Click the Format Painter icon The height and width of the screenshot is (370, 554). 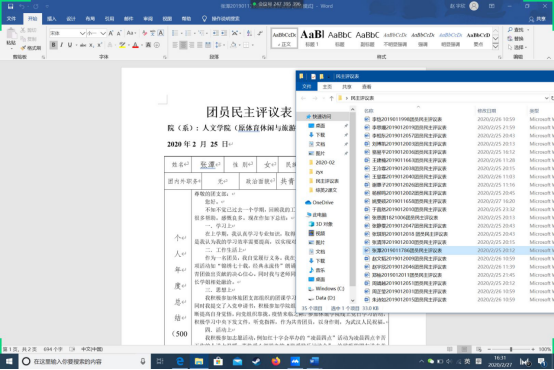coord(31,48)
